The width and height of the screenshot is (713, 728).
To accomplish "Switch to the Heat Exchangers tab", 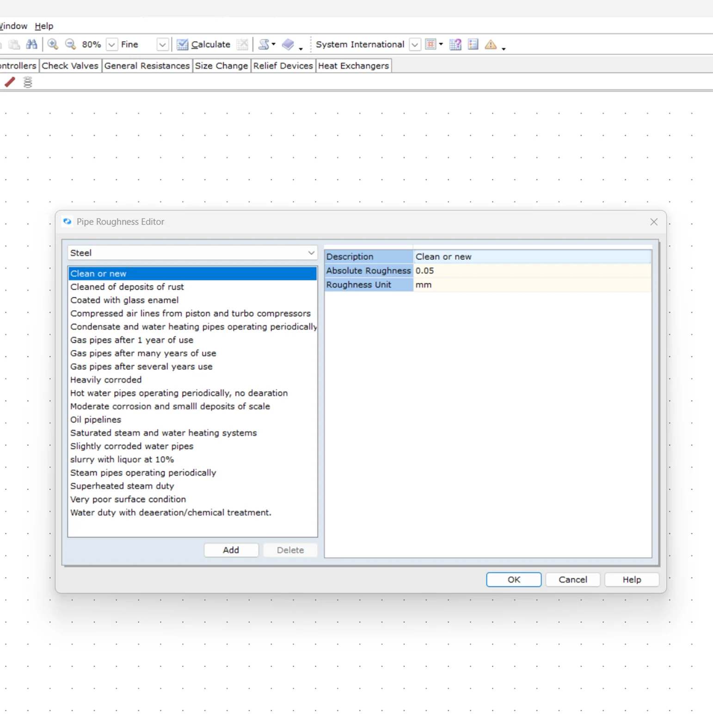I will (x=353, y=66).
